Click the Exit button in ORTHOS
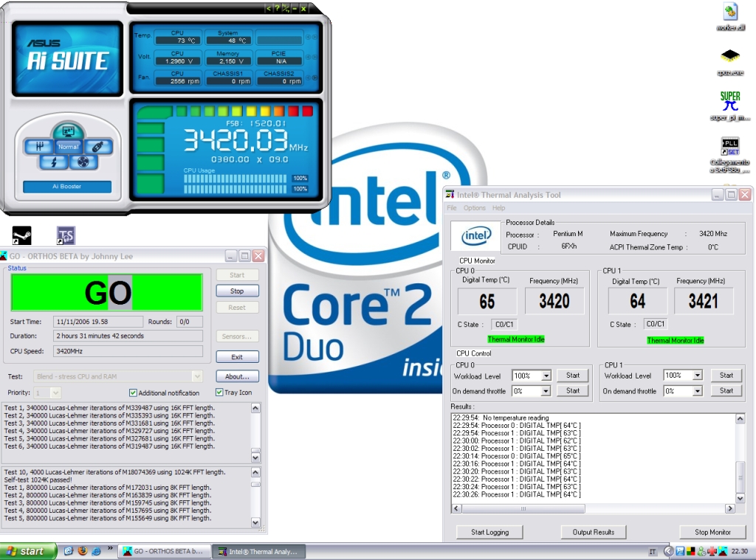 (237, 357)
